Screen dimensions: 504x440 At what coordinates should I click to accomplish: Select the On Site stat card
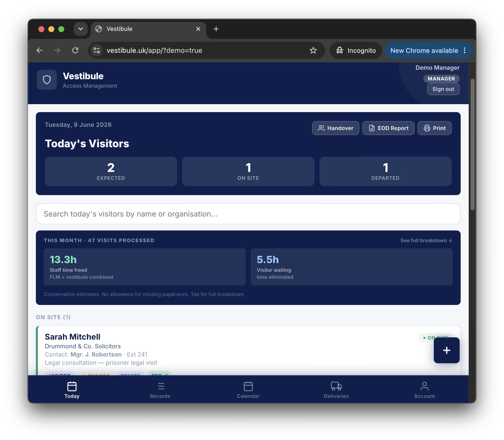tap(248, 171)
